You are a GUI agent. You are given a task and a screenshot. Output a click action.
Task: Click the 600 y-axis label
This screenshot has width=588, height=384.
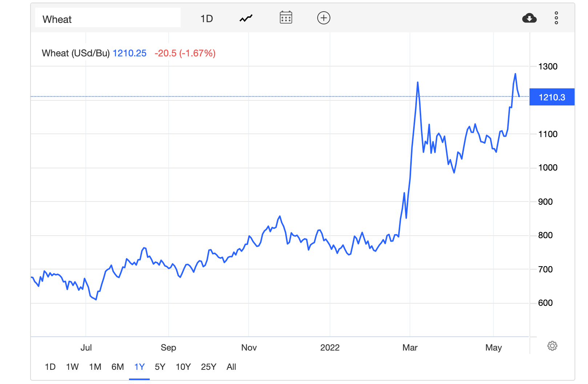(545, 303)
